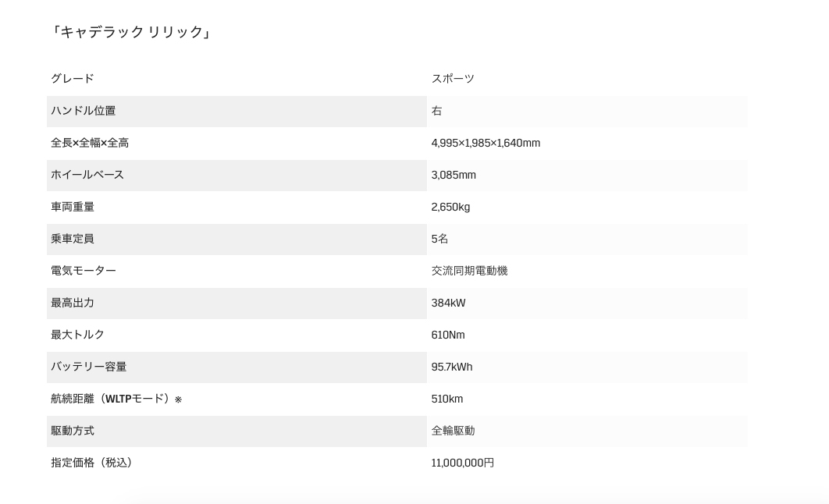Click the 4,995×1,985×1,640mm dimension value

point(486,144)
